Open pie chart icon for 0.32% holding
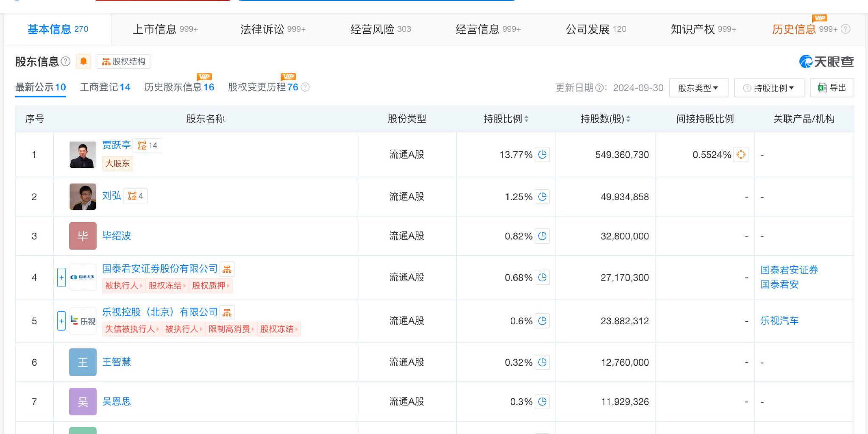Screen dimensions: 868x434 point(542,362)
